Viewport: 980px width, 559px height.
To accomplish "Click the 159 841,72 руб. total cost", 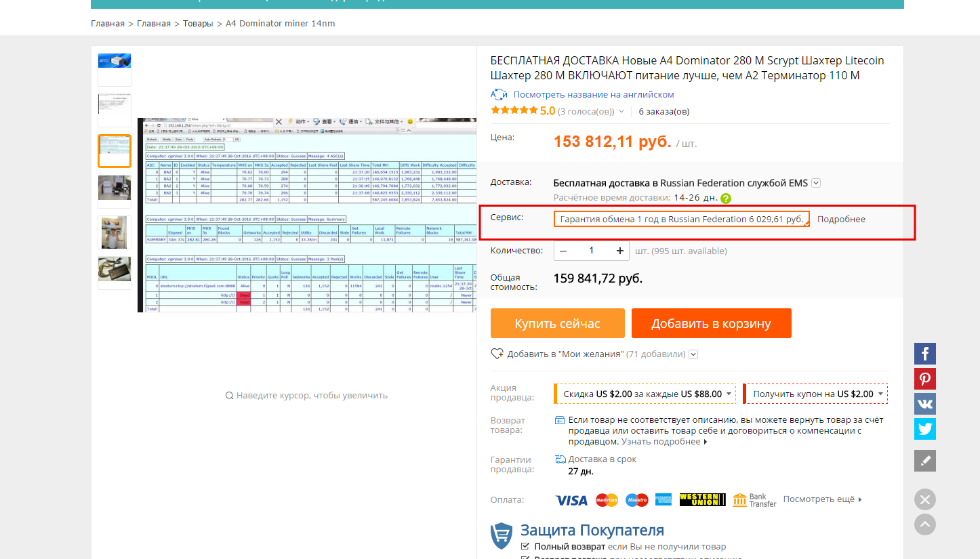I will click(598, 278).
